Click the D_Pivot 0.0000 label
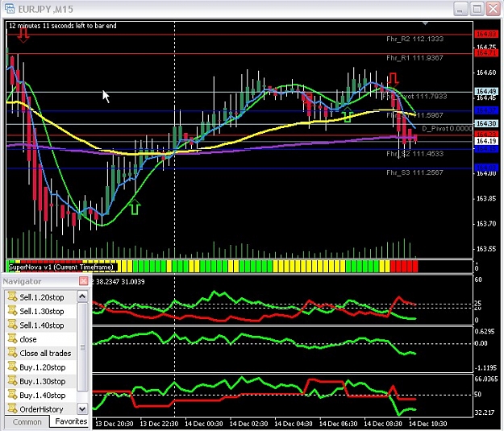 (447, 128)
